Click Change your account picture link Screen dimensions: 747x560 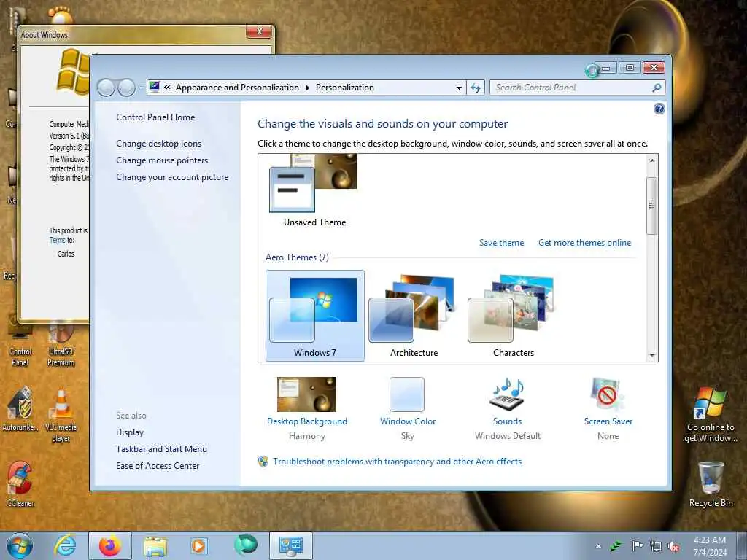[x=172, y=176]
